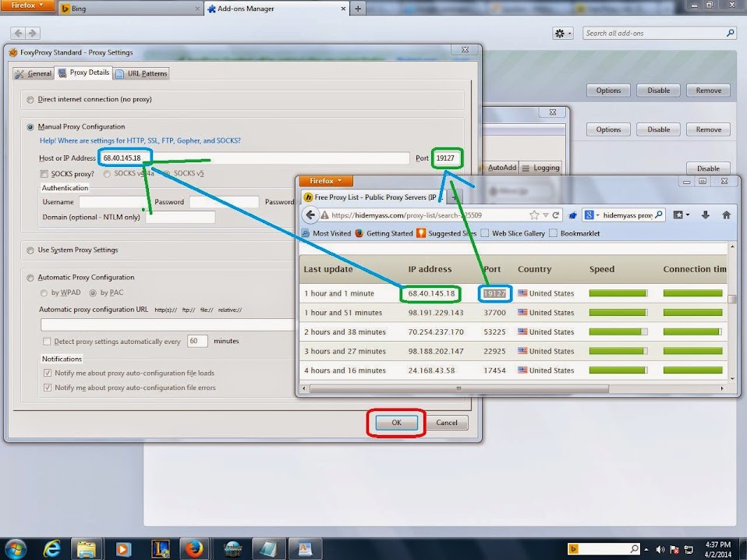Switch to the Bing browser tab

pos(129,9)
